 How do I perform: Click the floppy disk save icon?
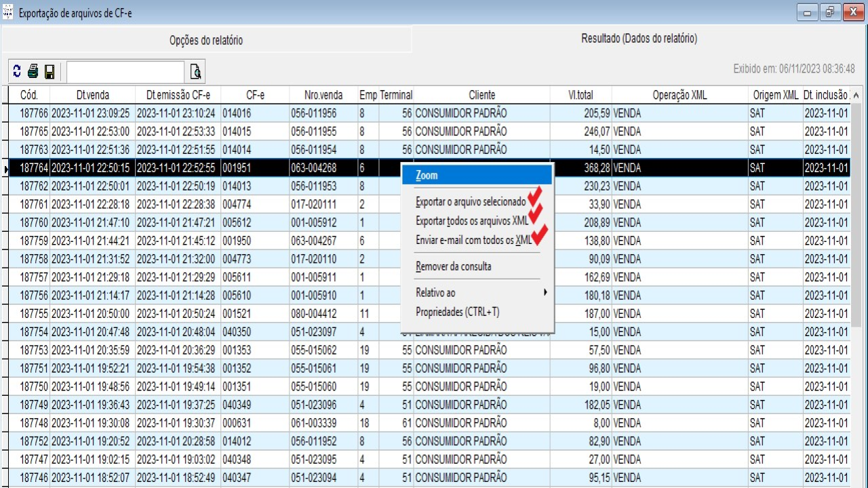[x=50, y=72]
